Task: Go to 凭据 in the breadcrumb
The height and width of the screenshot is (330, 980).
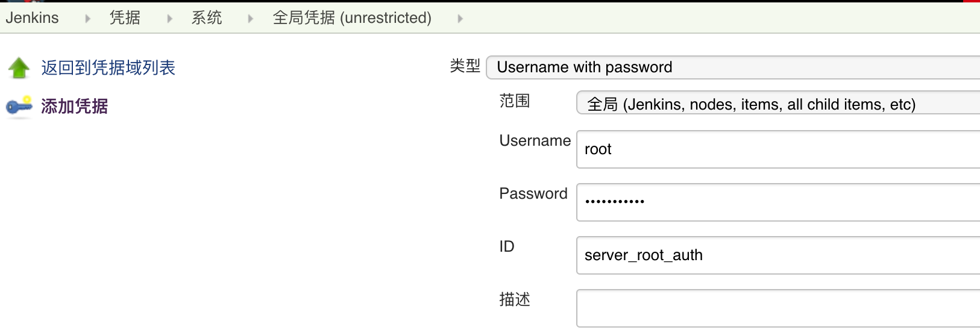Action: pos(125,18)
